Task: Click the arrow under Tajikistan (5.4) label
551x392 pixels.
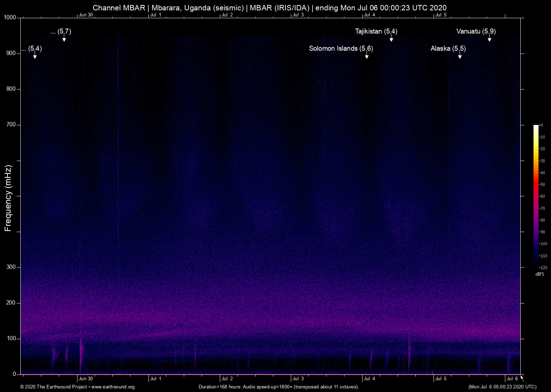Action: [391, 39]
